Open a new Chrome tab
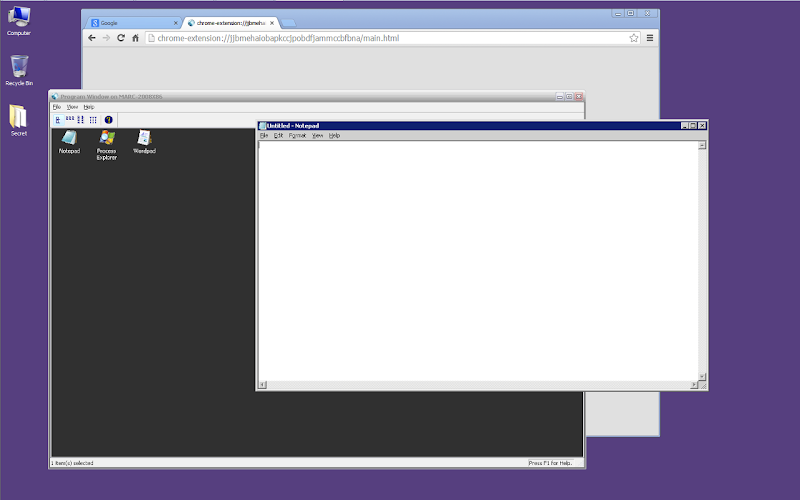Image resolution: width=800 pixels, height=500 pixels. point(288,23)
